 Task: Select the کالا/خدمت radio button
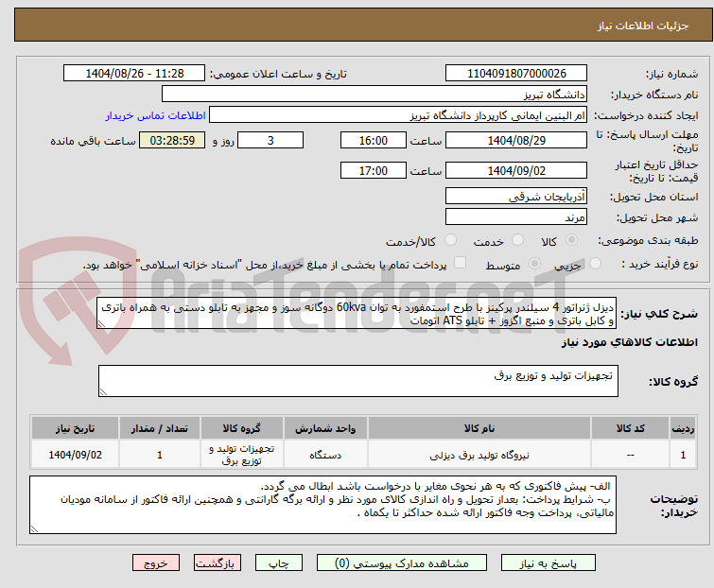450,240
